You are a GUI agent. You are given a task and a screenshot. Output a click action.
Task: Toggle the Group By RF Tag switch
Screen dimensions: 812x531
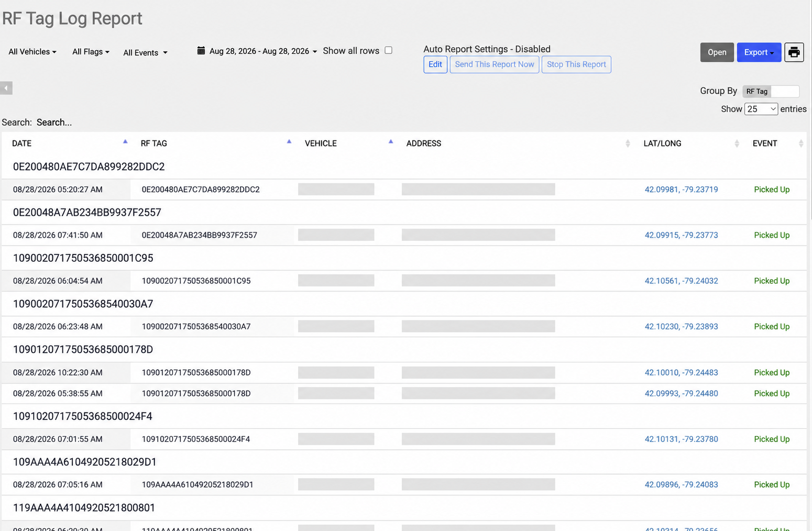pyautogui.click(x=771, y=91)
